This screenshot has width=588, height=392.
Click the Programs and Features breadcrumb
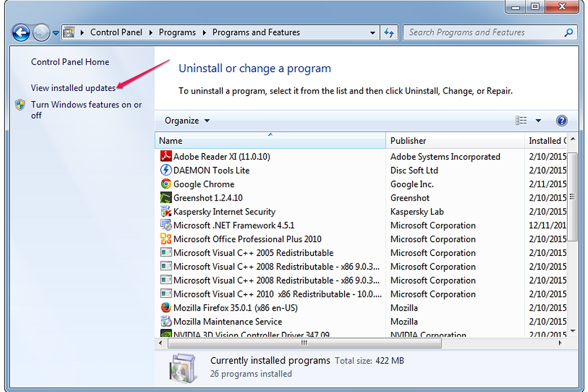coord(256,32)
